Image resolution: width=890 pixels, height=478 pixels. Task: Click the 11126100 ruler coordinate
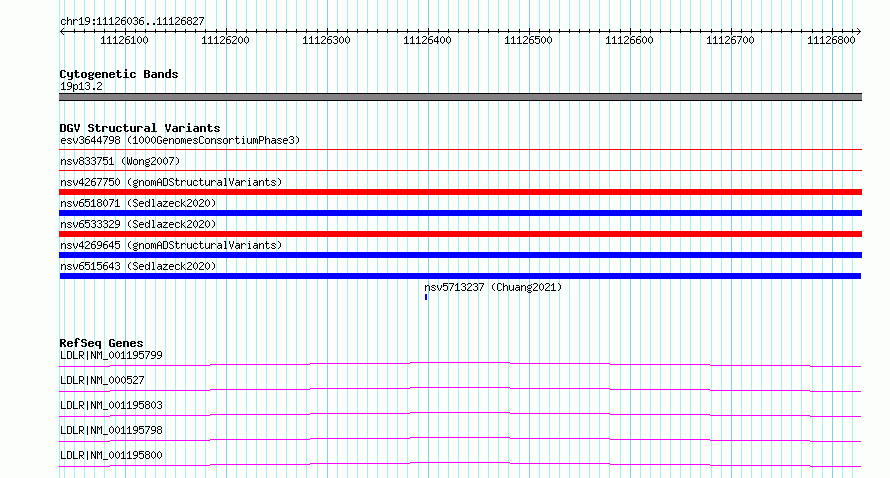124,40
